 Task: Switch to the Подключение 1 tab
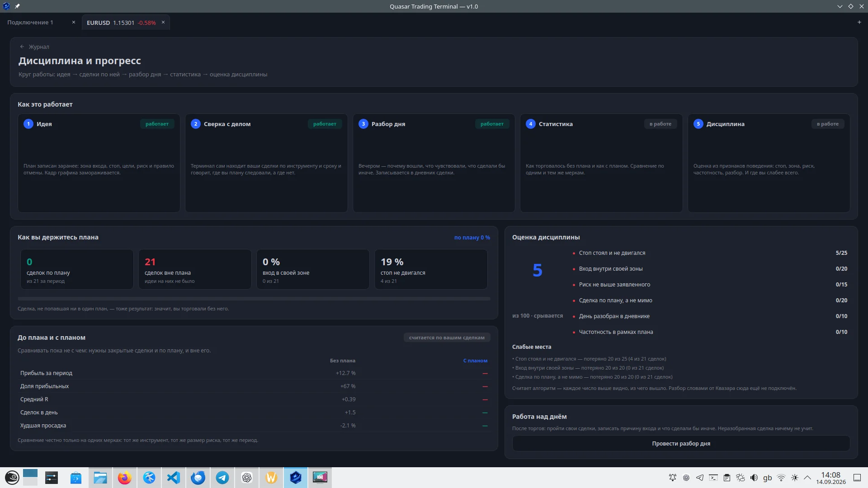click(x=30, y=22)
